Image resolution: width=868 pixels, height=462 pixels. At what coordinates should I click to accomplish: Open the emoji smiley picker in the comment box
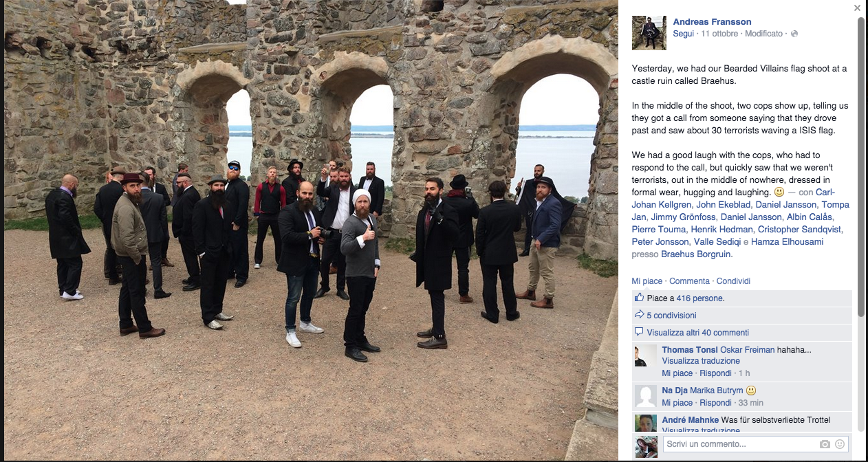point(840,444)
